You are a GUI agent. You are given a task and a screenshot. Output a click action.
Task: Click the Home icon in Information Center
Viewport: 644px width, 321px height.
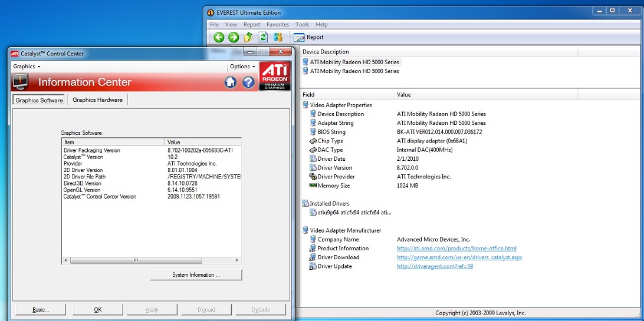click(231, 82)
